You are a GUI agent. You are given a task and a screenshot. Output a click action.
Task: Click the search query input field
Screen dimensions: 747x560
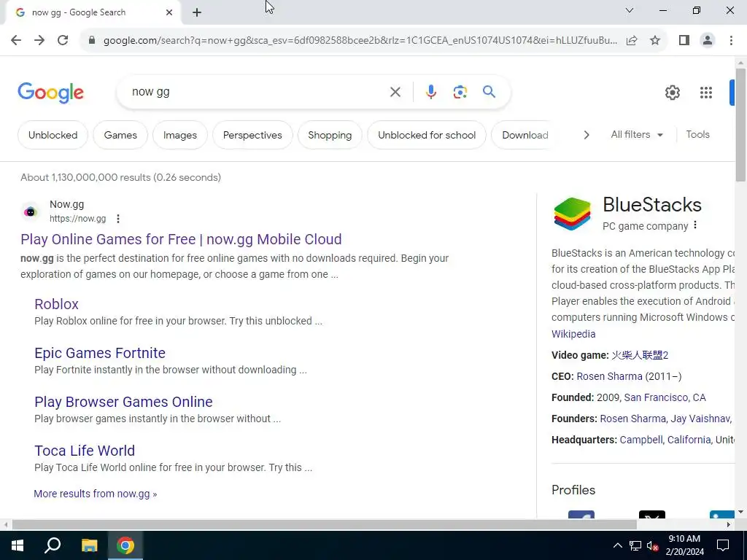pyautogui.click(x=258, y=92)
